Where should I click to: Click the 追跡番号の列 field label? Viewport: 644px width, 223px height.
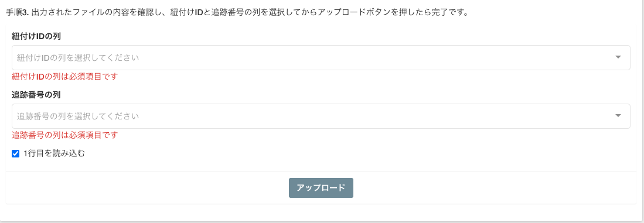36,95
